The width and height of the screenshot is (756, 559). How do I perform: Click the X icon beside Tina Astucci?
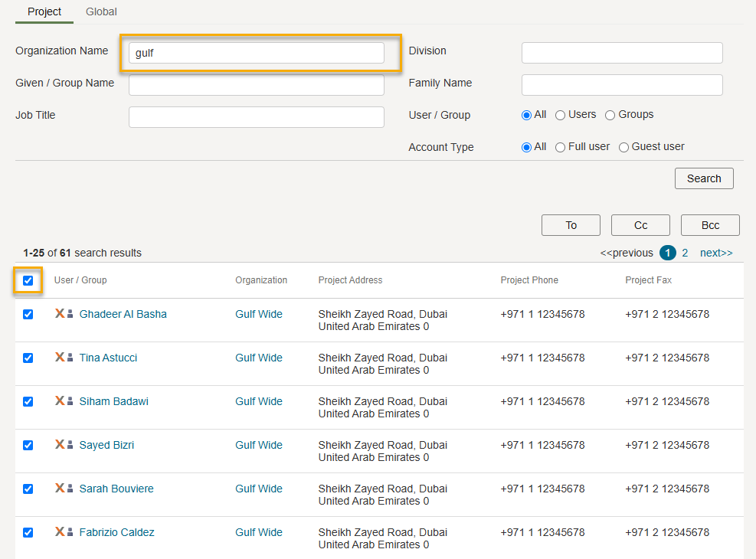pyautogui.click(x=60, y=357)
